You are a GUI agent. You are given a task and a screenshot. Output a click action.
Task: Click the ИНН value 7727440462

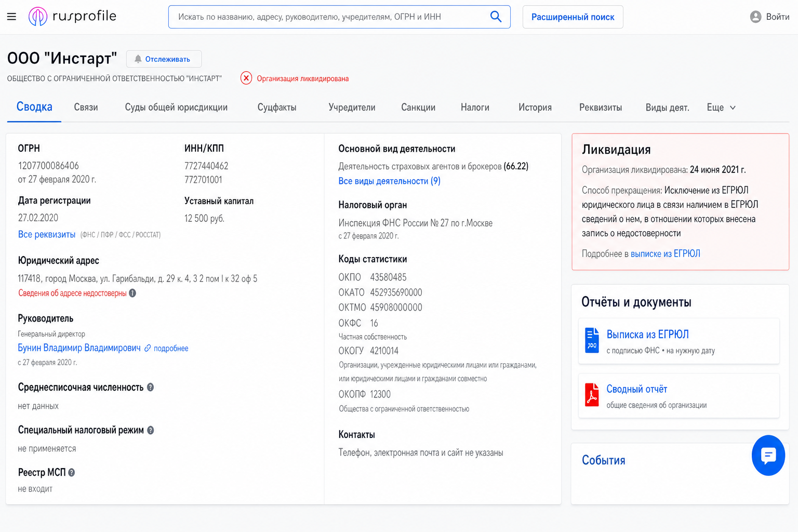pos(206,166)
